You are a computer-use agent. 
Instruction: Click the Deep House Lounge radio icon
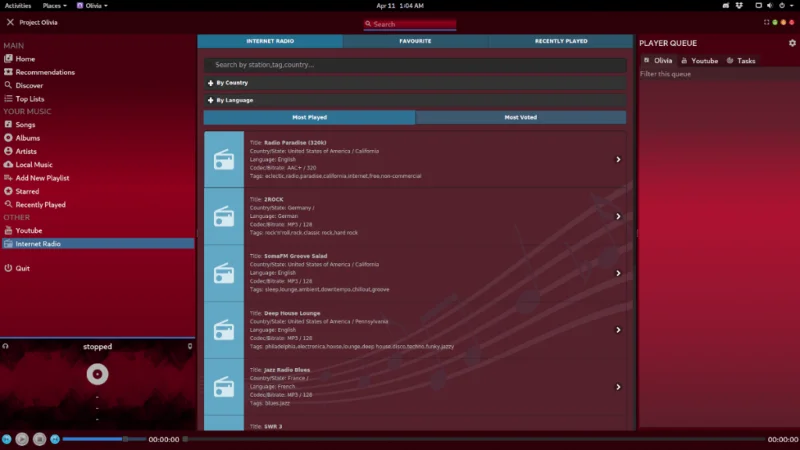(x=224, y=330)
